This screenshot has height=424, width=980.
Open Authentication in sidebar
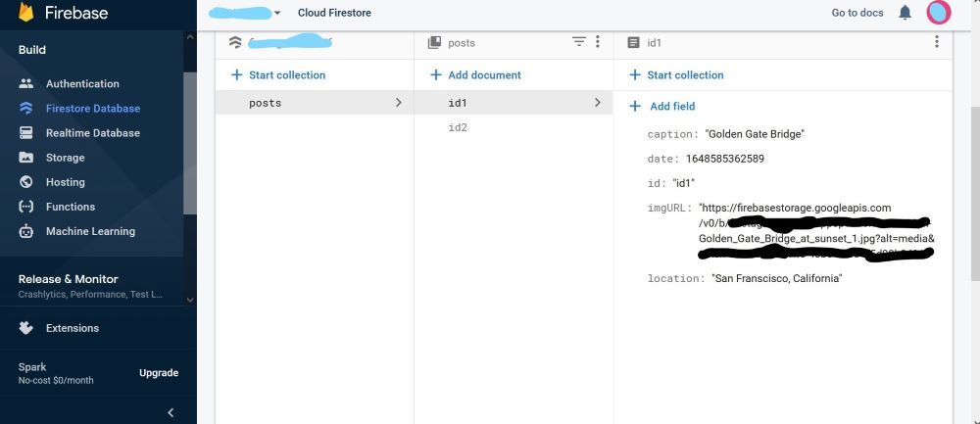[x=82, y=84]
